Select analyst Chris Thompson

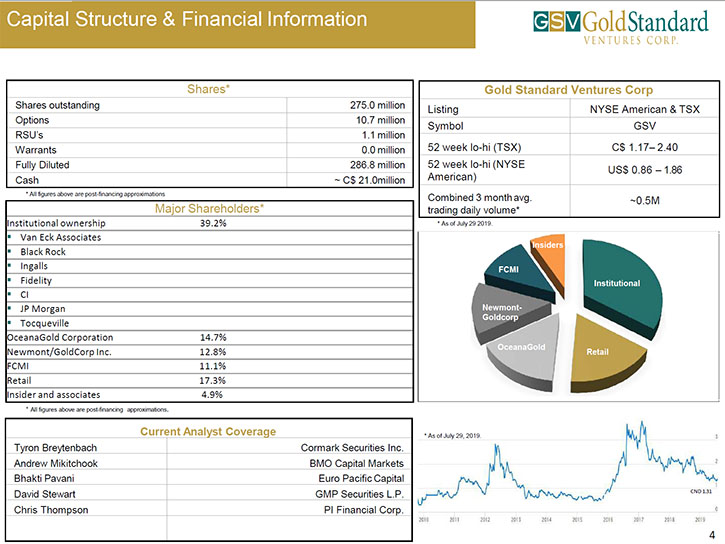[x=51, y=510]
